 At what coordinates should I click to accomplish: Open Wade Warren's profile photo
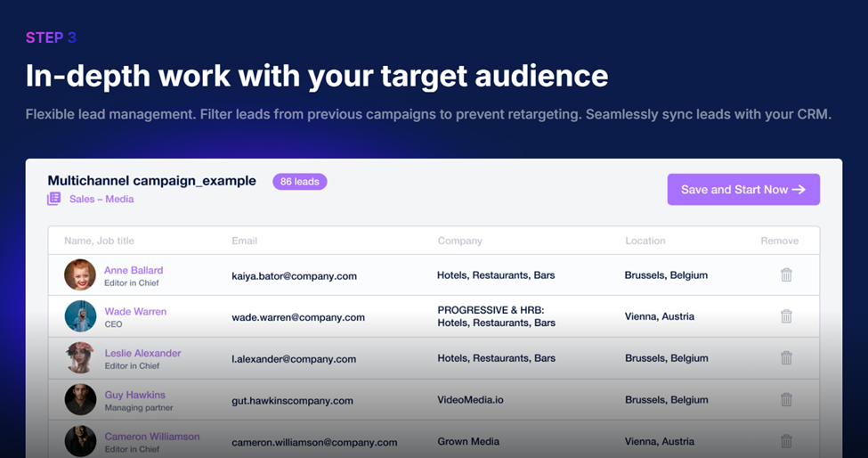[x=80, y=316]
